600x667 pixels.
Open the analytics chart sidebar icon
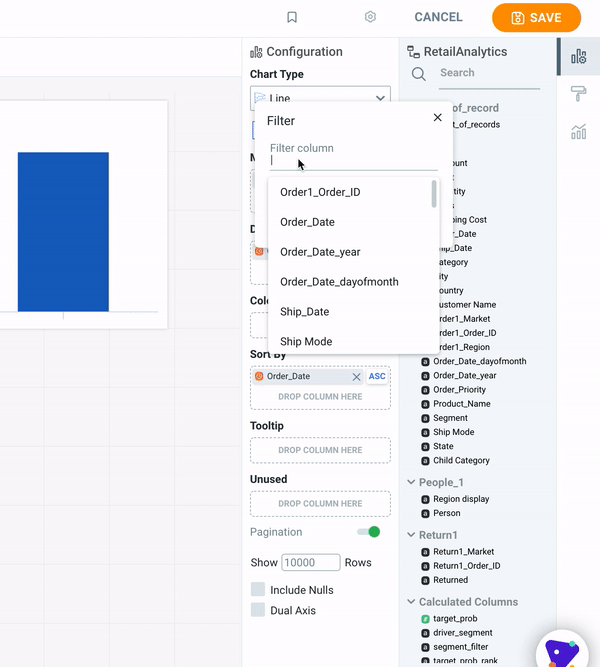coord(579,131)
